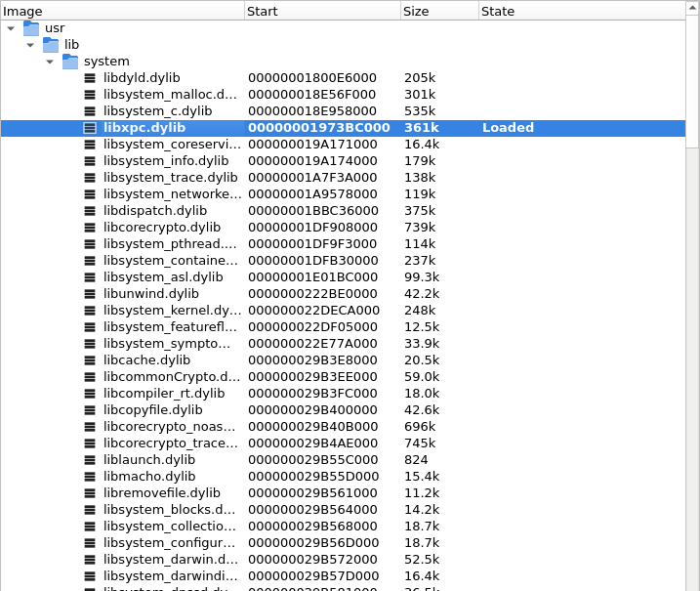Click the libdispatch.dylib image icon

pos(90,211)
